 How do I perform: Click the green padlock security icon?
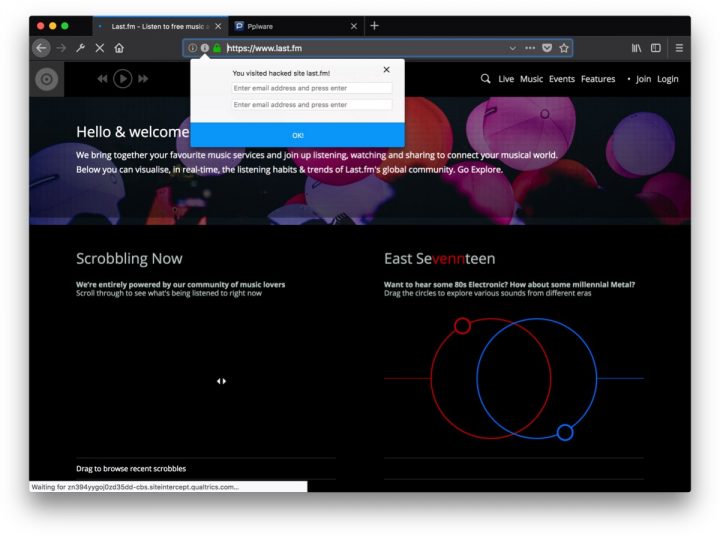(x=217, y=48)
